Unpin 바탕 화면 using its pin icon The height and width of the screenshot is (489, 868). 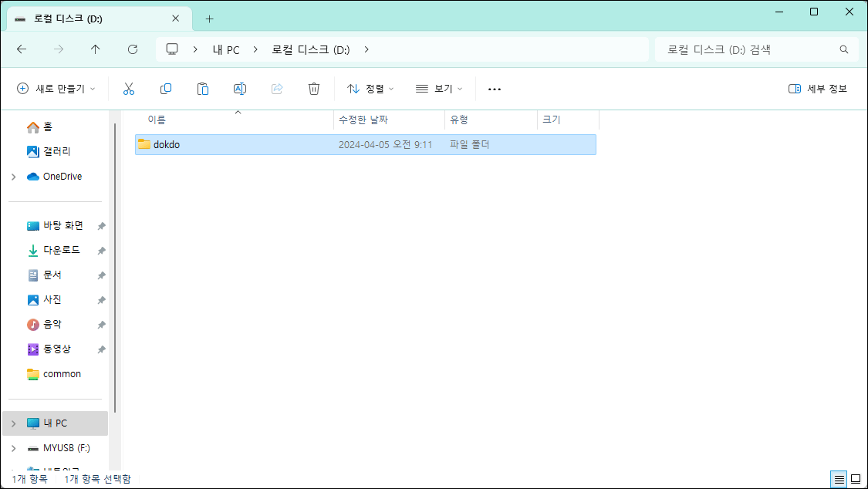101,226
